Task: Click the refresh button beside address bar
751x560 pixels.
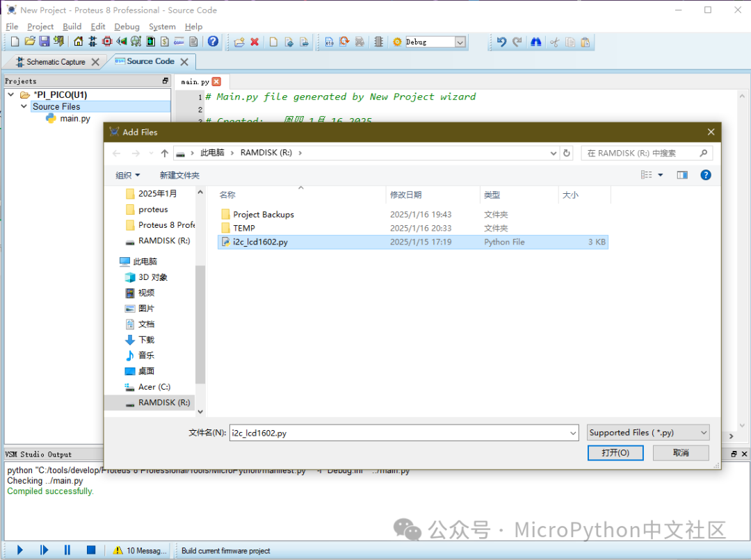Action: (567, 153)
